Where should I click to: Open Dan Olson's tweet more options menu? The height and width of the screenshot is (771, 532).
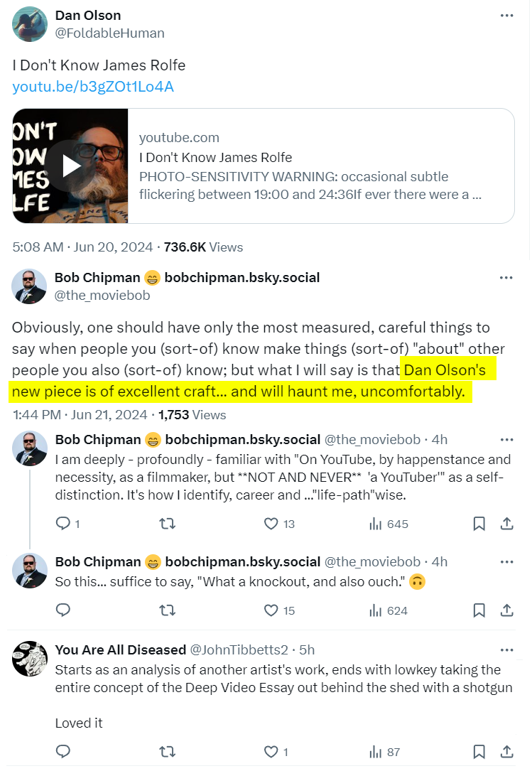point(506,16)
